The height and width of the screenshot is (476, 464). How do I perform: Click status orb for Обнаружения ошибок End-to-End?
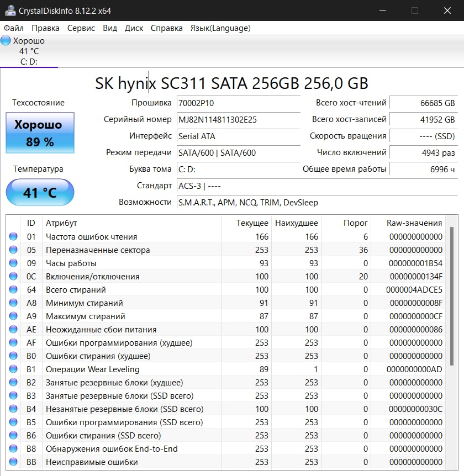[x=13, y=448]
